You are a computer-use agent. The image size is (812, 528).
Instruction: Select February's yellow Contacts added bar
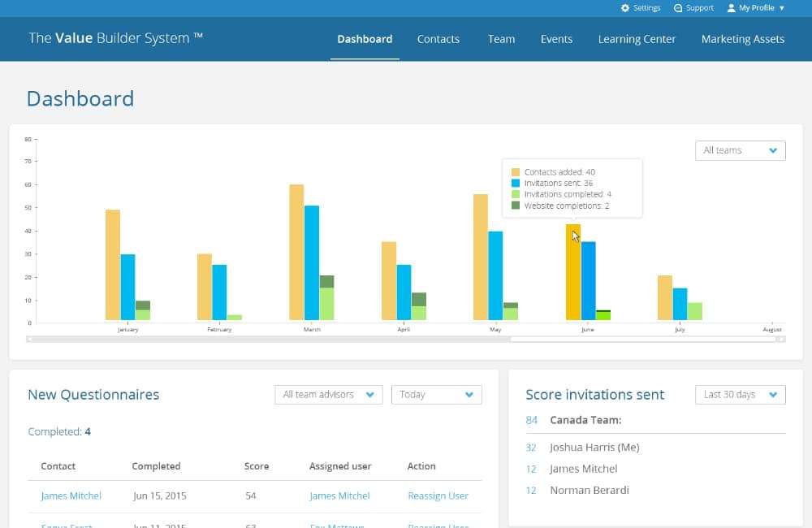pos(205,287)
